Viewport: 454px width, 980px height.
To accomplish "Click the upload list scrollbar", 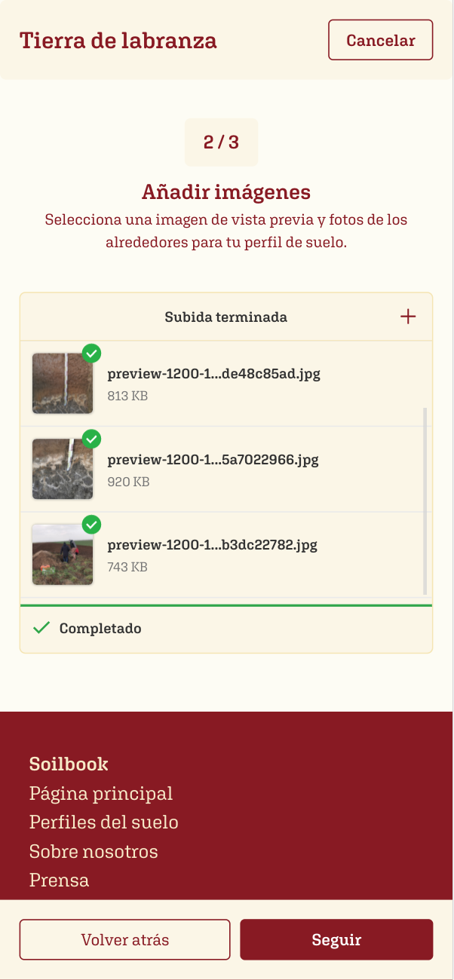I will pyautogui.click(x=426, y=501).
